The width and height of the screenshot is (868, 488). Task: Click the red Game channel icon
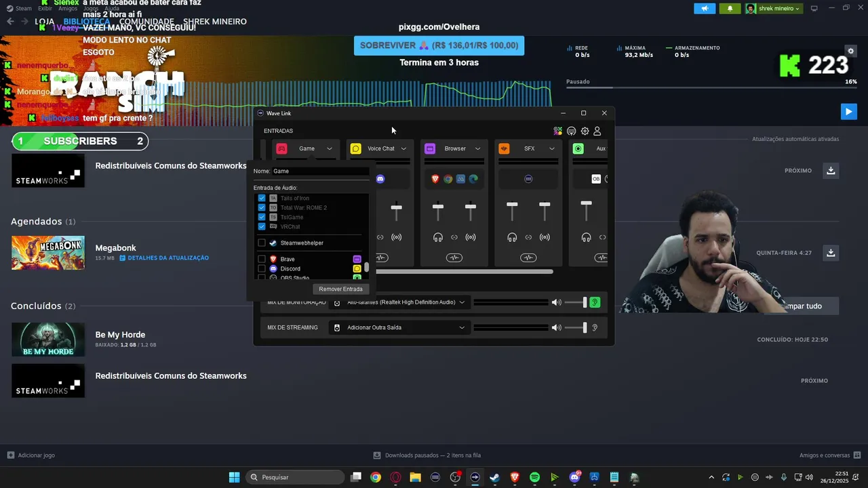coord(281,148)
